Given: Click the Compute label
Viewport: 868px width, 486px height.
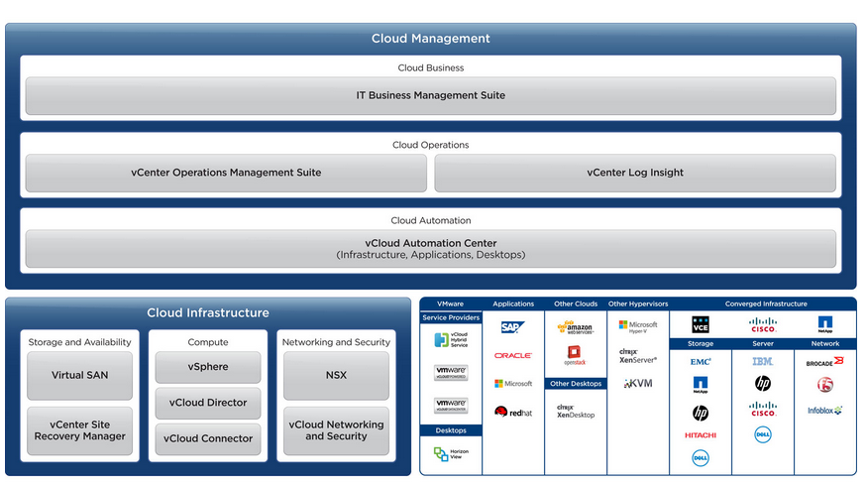Looking at the screenshot, I should (x=208, y=342).
